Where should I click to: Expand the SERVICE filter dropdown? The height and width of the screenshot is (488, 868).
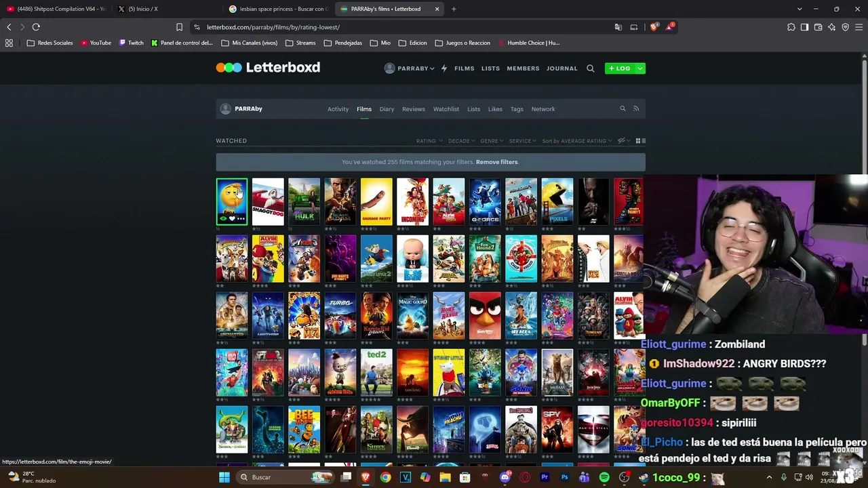pos(522,141)
